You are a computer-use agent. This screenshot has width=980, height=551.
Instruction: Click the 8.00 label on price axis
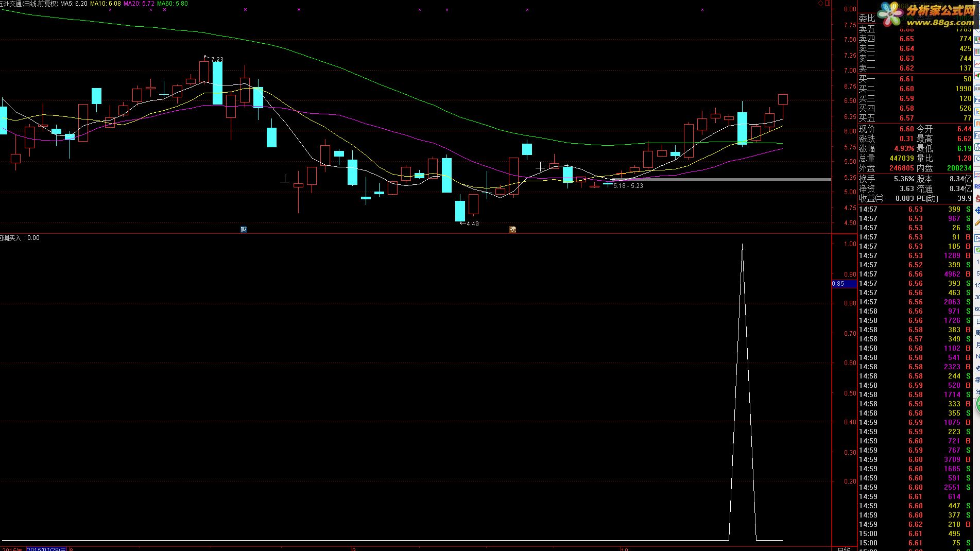[850, 9]
